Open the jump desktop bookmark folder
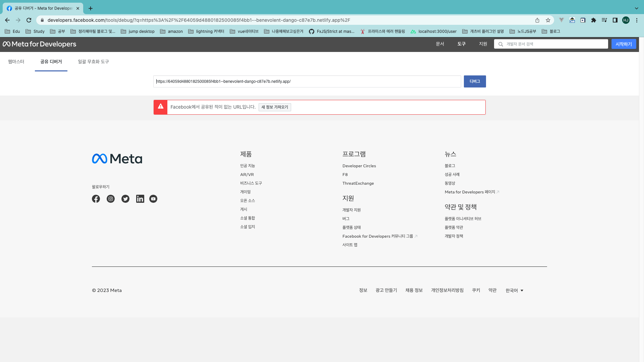Screen dimensions: 644x362 tap(138, 32)
